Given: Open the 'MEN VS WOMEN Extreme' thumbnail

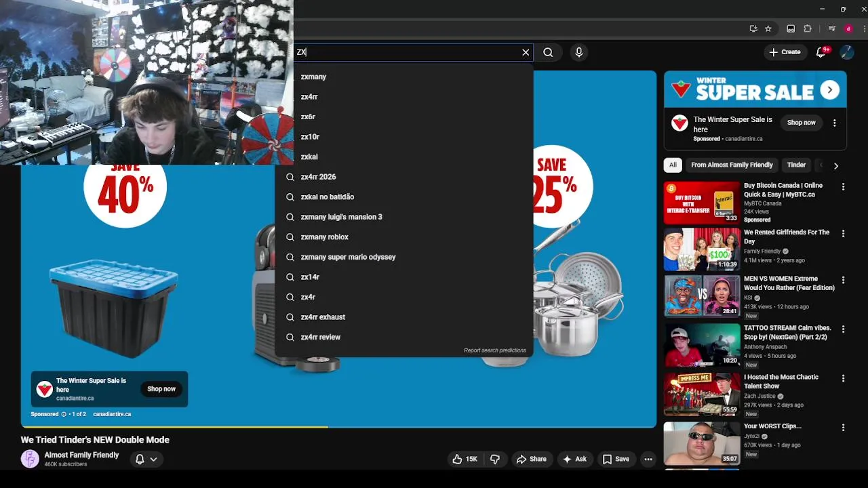Looking at the screenshot, I should click(702, 296).
